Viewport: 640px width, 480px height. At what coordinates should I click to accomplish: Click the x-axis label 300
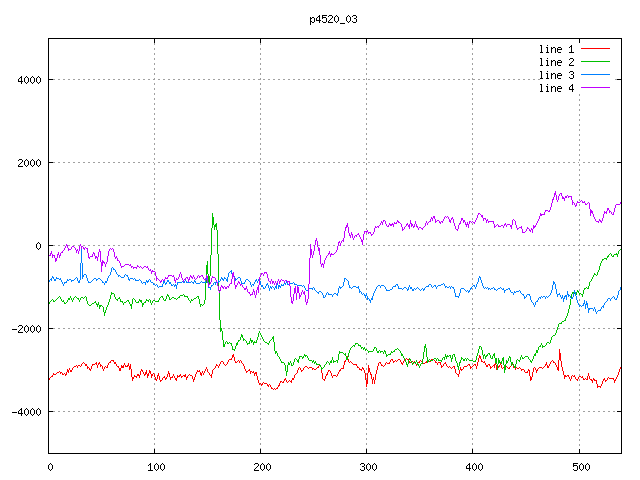click(x=368, y=467)
